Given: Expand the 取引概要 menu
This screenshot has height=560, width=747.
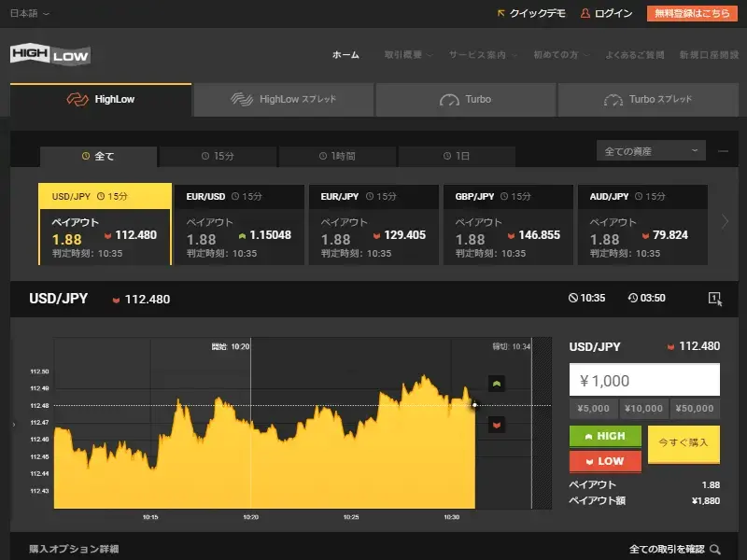Looking at the screenshot, I should pos(408,55).
